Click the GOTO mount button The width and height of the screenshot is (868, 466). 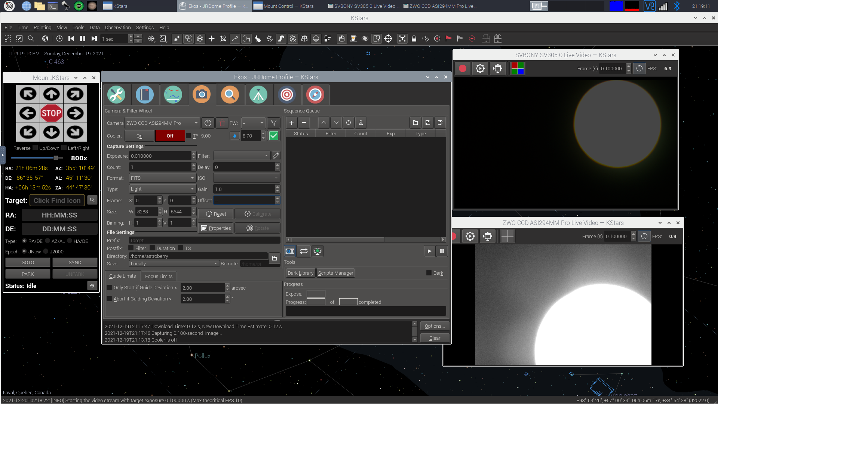tap(28, 263)
